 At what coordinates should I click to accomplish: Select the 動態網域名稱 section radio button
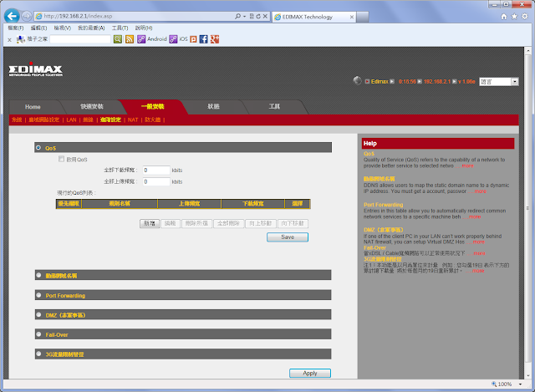click(x=38, y=275)
